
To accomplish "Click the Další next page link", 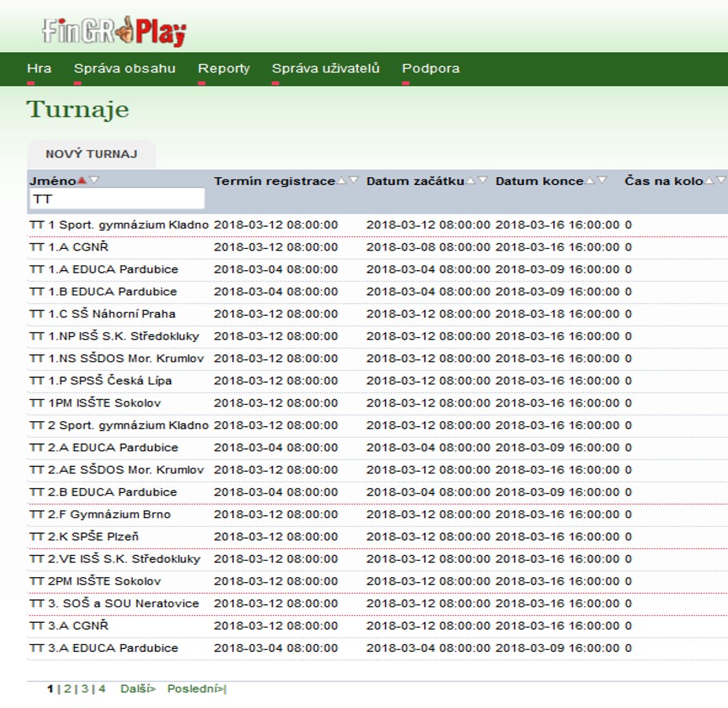I will pyautogui.click(x=138, y=688).
